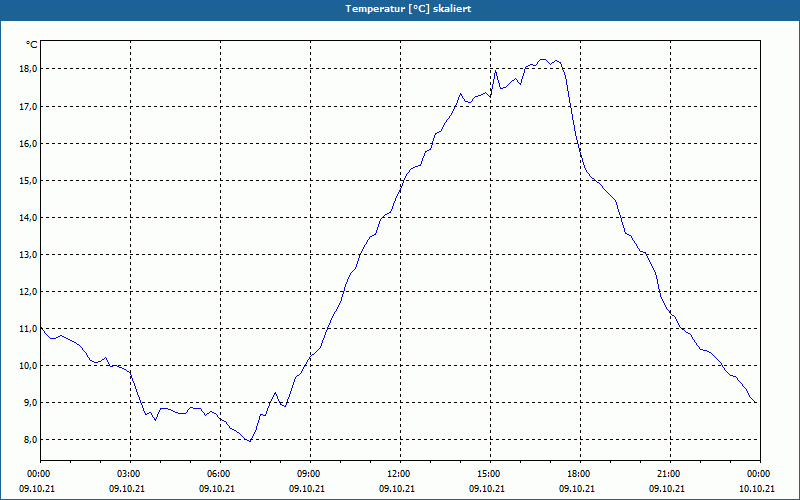Select the '15:00' time axis label
The height and width of the screenshot is (500, 800).
490,474
